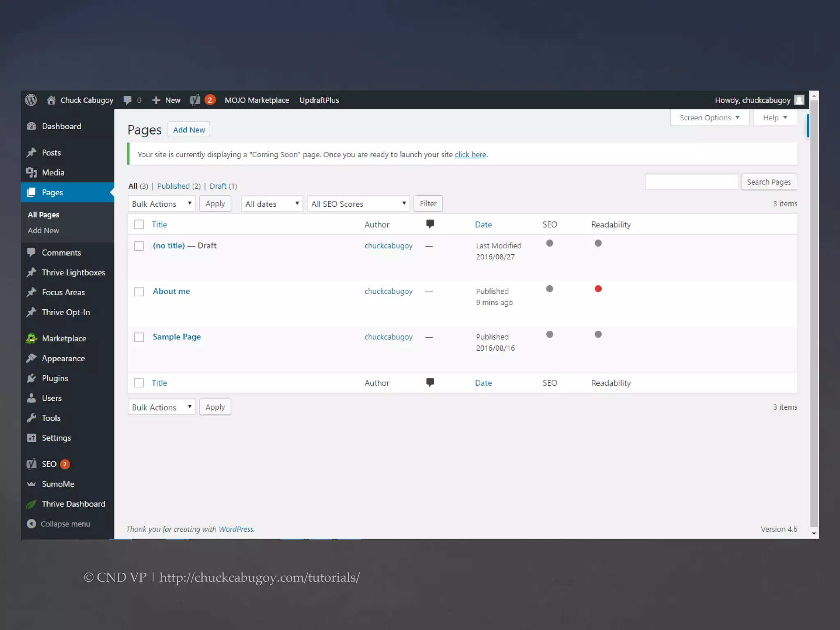Sort pages by Date column header
The image size is (840, 630).
(x=483, y=224)
